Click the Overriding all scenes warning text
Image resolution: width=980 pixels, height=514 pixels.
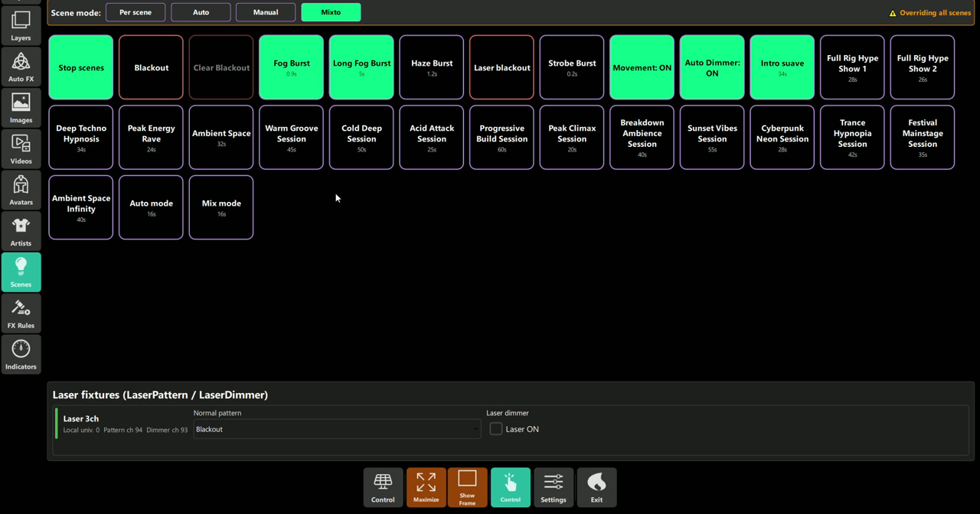point(935,13)
